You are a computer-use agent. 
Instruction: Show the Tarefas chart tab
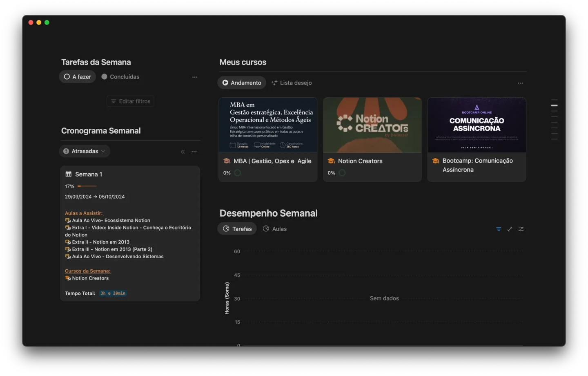[237, 229]
